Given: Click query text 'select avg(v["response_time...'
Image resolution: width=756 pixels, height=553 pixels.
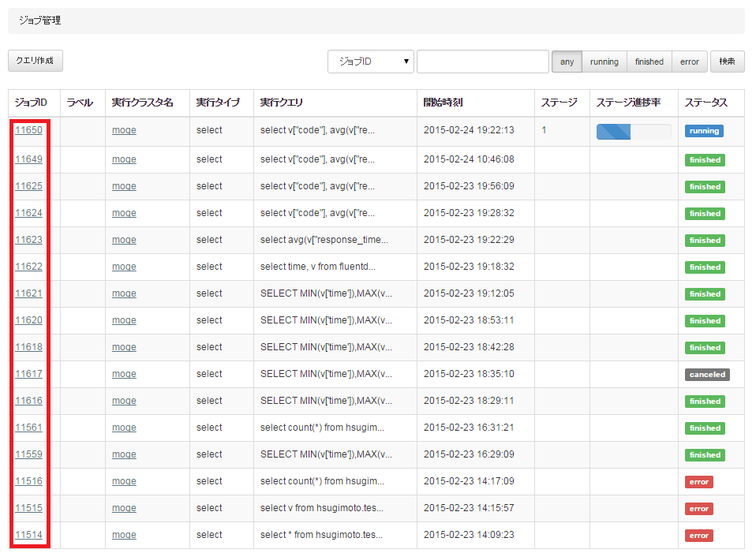Looking at the screenshot, I should click(x=324, y=240).
